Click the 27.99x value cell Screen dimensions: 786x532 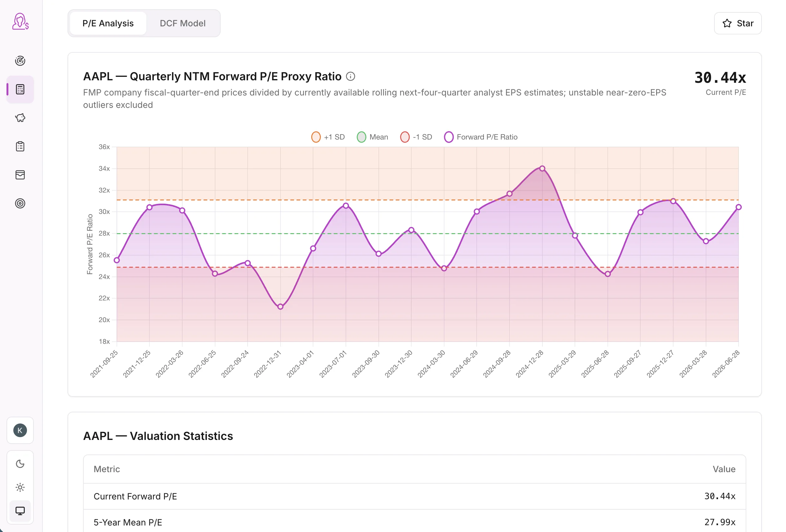coord(720,522)
